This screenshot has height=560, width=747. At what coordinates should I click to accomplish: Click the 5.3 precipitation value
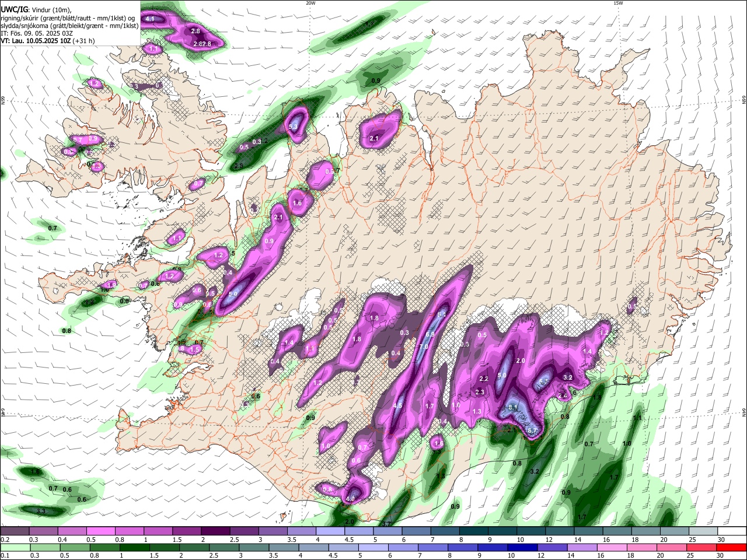click(294, 127)
